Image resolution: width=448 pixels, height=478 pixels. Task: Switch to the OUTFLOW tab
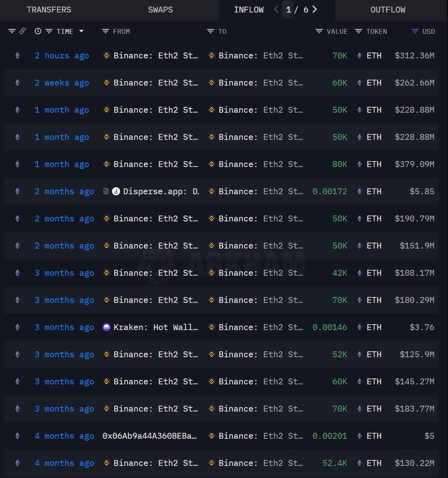(388, 10)
